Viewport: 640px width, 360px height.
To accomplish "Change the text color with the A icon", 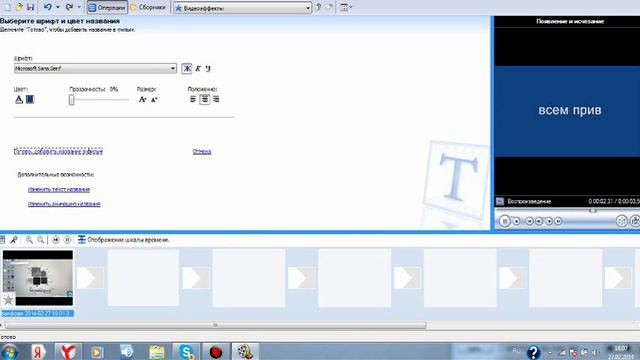I will [19, 99].
